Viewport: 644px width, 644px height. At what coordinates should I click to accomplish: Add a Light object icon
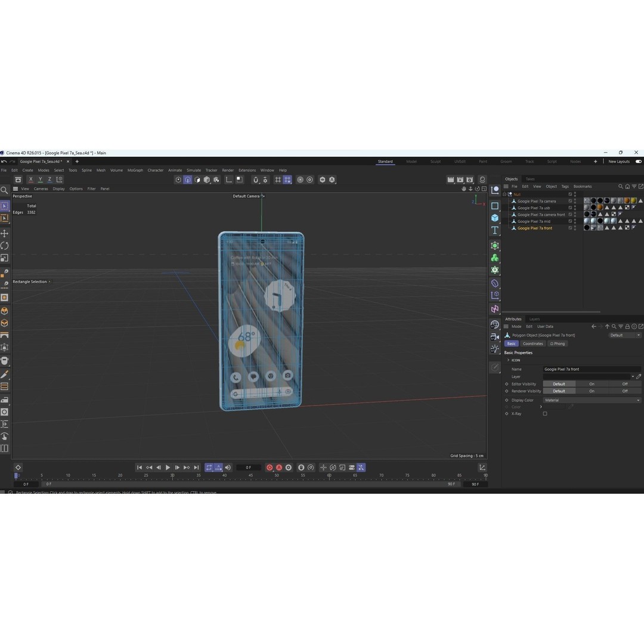(x=495, y=349)
